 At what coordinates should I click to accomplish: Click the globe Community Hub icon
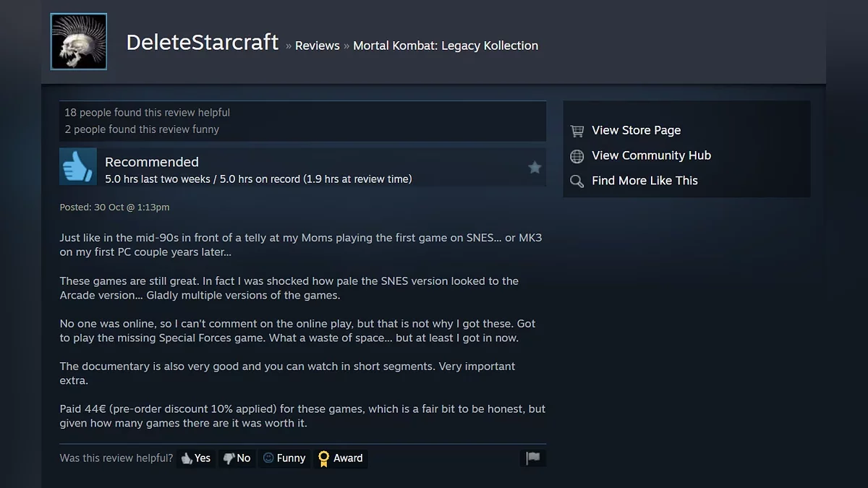pos(576,156)
